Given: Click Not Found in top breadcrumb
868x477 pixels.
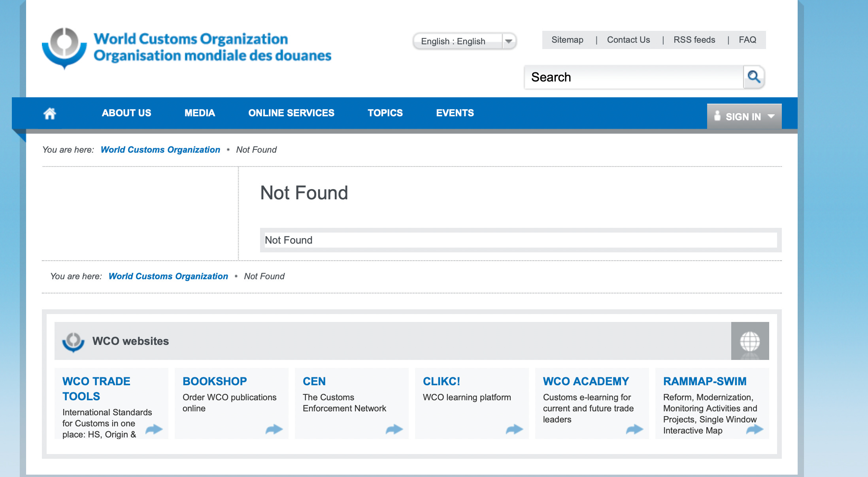Looking at the screenshot, I should coord(257,150).
